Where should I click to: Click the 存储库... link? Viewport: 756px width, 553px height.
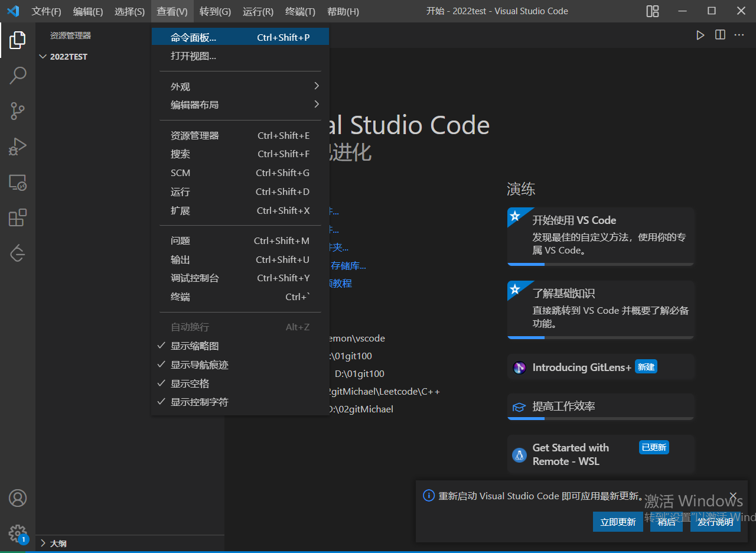(348, 266)
